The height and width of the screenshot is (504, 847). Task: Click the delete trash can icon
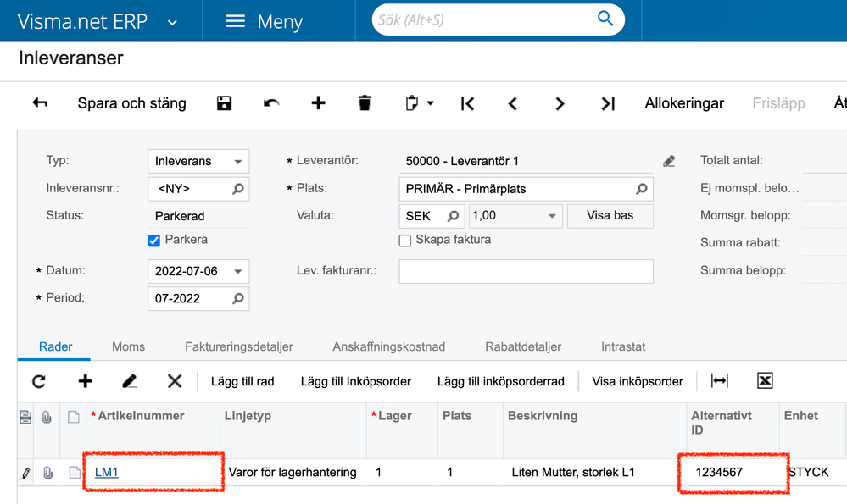[365, 102]
